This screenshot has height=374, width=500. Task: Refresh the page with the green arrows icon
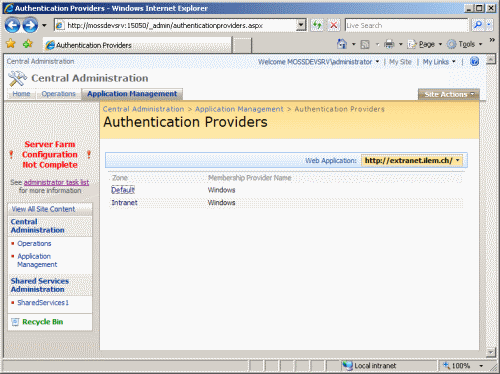[317, 25]
